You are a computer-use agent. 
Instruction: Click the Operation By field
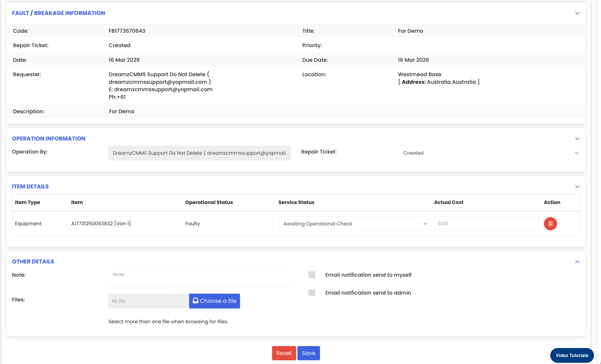[x=199, y=153]
